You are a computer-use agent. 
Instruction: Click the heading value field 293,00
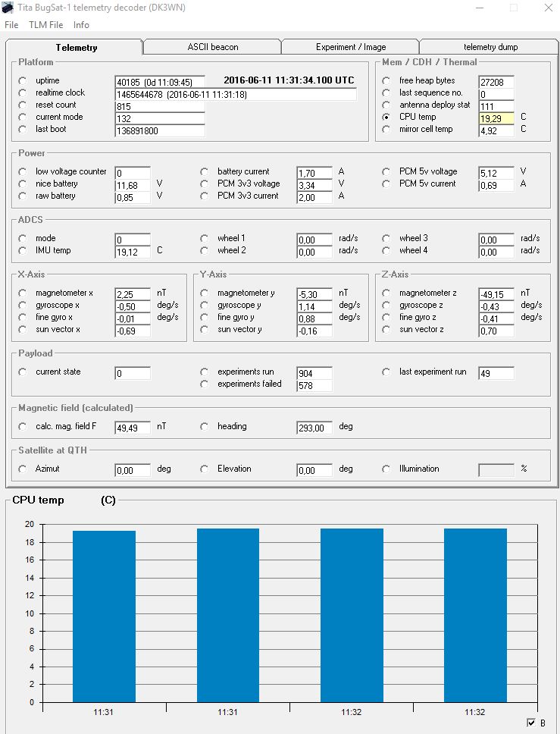[314, 428]
